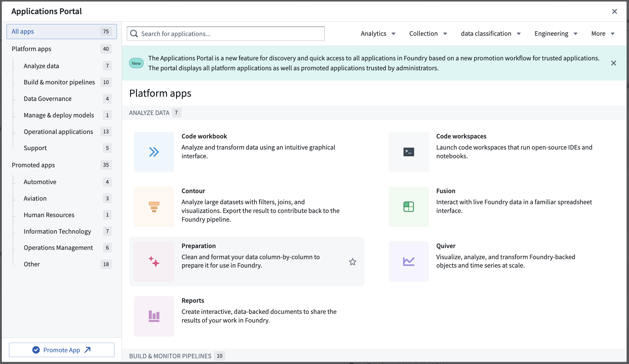The image size is (629, 364).
Task: Open Code workbook title link
Action: coord(204,136)
